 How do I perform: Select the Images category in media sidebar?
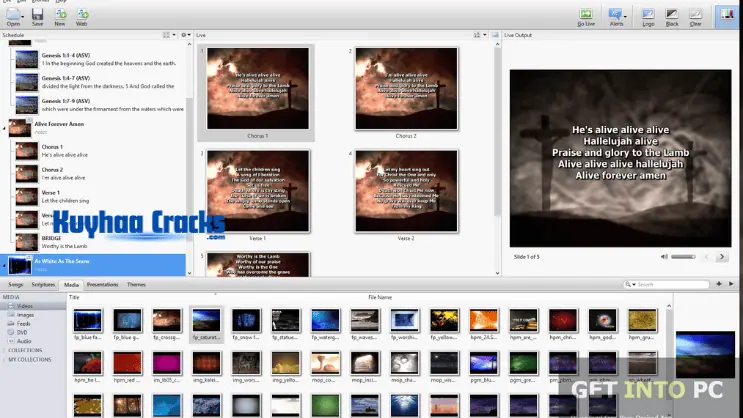tap(25, 314)
